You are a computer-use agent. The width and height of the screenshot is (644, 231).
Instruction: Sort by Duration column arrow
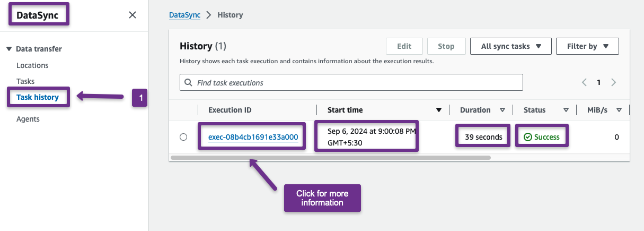[x=502, y=110]
